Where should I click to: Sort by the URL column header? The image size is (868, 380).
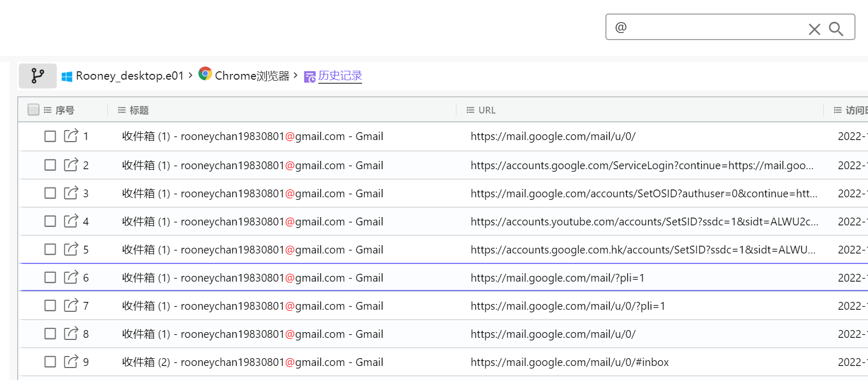(x=487, y=110)
